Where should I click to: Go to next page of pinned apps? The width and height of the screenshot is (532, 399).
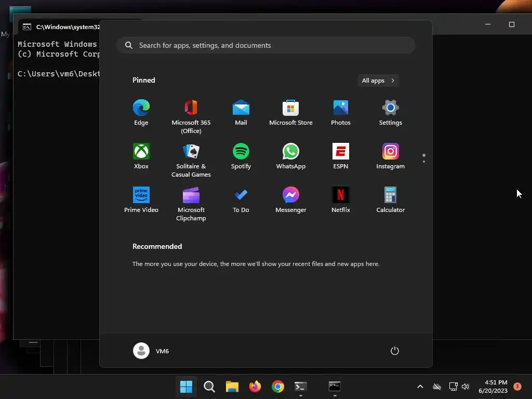click(x=424, y=162)
